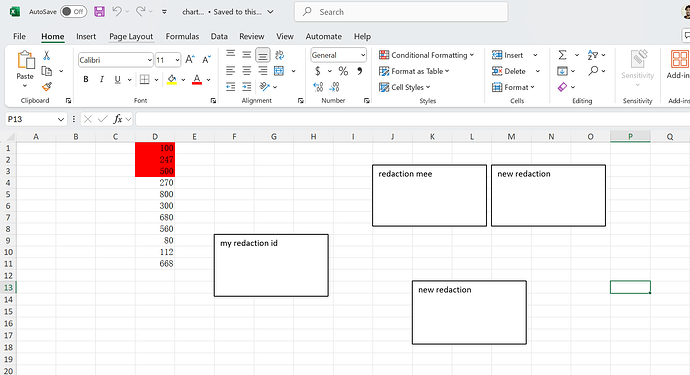Toggle Bold formatting

(86, 79)
